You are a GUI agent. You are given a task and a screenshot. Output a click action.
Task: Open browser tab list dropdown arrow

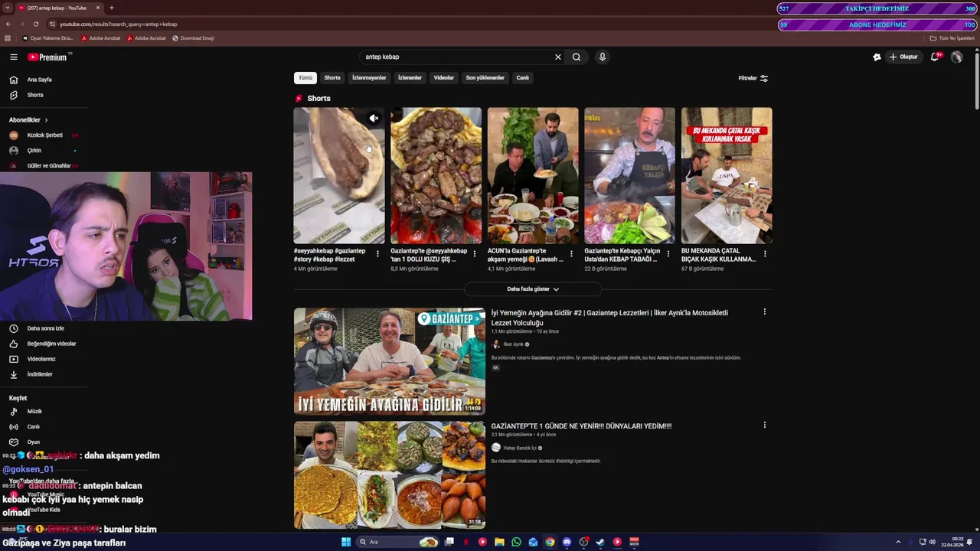pos(8,8)
